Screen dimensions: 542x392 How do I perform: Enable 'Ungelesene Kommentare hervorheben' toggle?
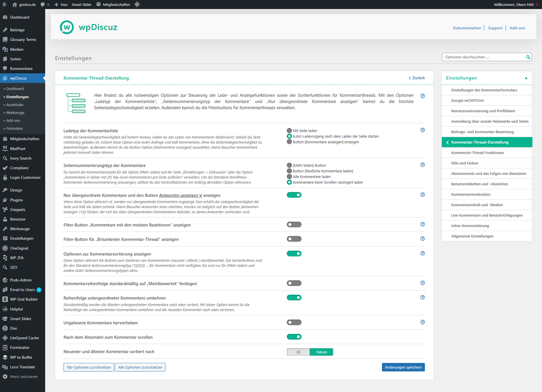click(294, 323)
